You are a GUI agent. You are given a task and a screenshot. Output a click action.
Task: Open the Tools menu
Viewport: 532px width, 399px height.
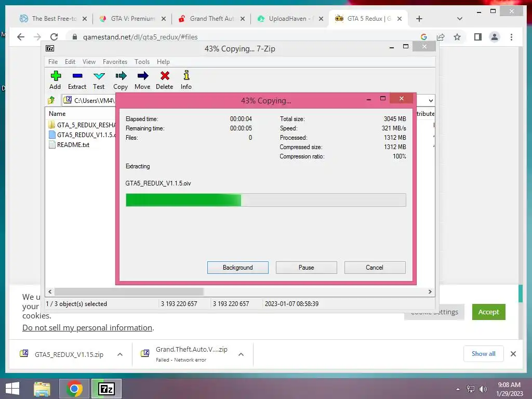pos(142,62)
